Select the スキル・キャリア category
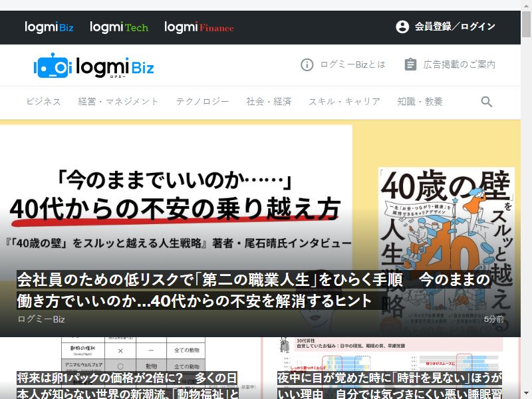The height and width of the screenshot is (399, 532). tap(344, 102)
